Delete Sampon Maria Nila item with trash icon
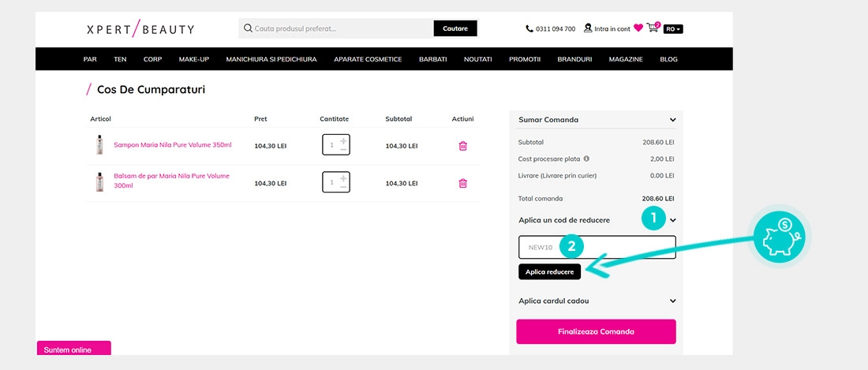The width and height of the screenshot is (868, 370). 462,146
